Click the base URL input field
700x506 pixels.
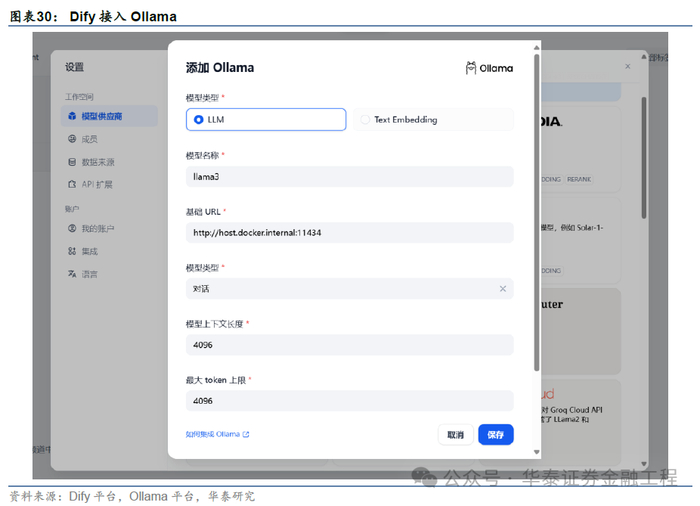(350, 233)
